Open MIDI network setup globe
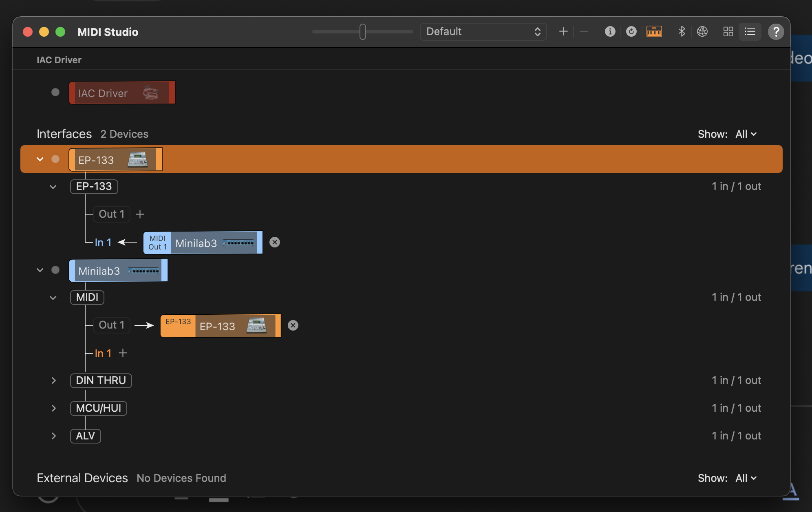Screen dimensions: 812x512 coord(702,31)
